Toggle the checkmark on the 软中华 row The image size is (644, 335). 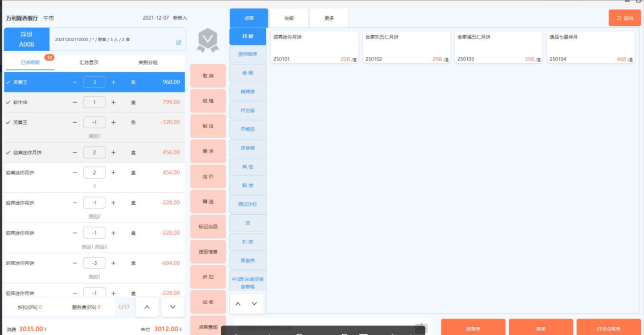pos(8,102)
